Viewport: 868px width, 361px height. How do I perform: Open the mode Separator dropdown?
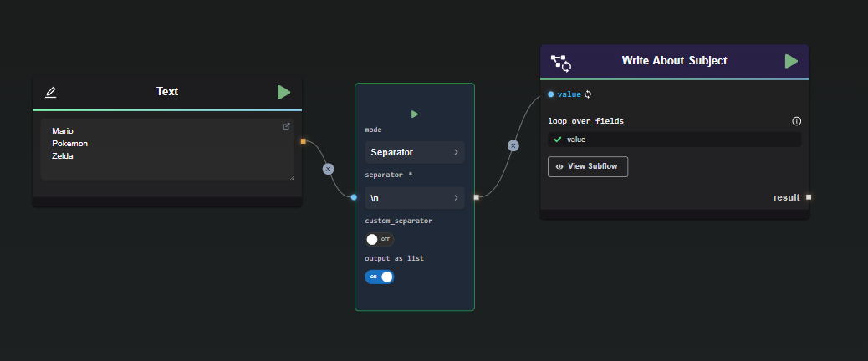pos(414,152)
